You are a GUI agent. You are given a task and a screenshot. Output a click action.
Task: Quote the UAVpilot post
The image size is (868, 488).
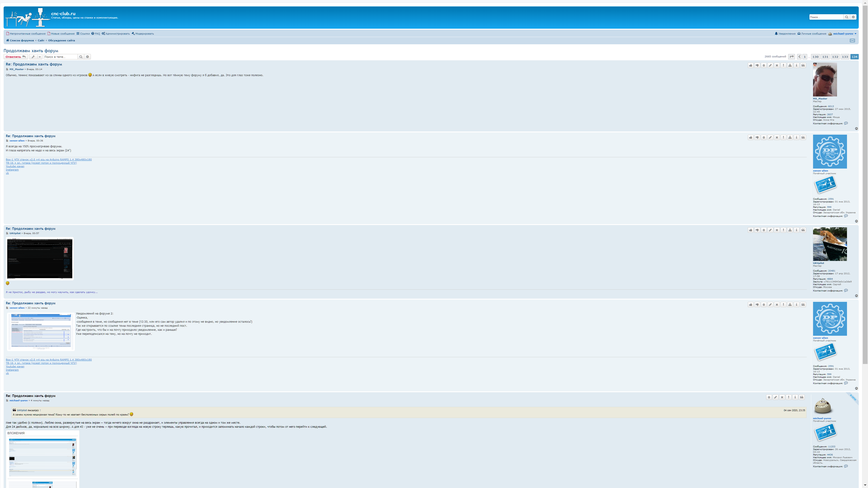(x=803, y=230)
